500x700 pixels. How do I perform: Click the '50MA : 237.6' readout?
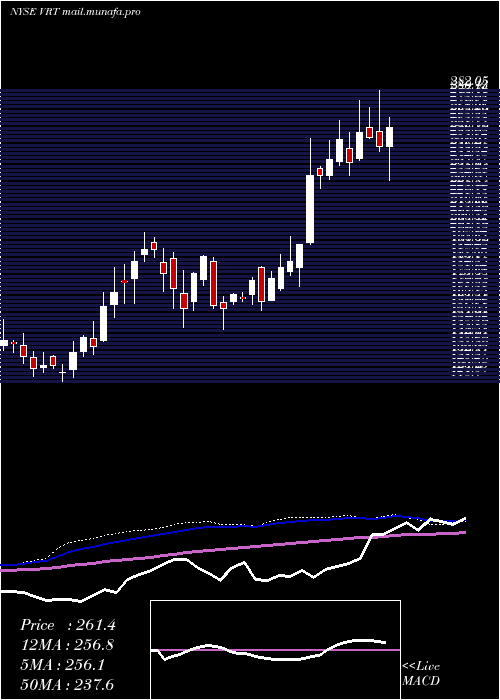tap(67, 684)
